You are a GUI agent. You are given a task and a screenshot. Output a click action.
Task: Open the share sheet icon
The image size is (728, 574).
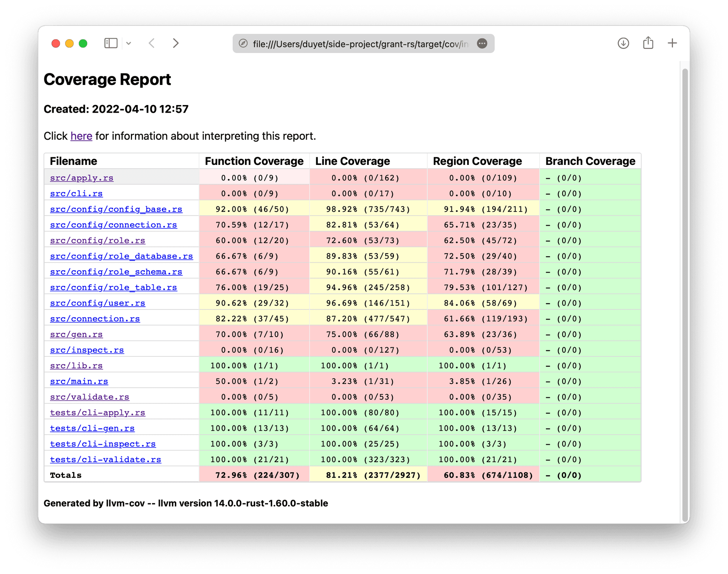[648, 43]
